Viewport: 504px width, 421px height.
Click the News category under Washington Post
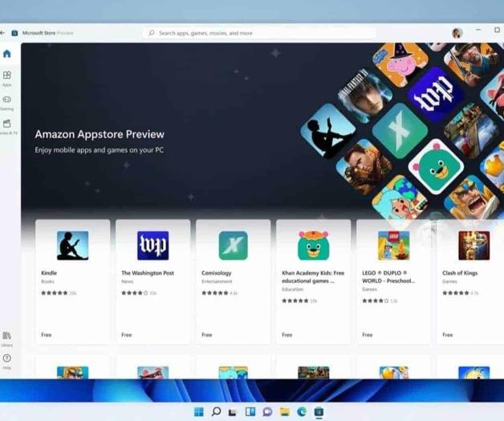[128, 282]
